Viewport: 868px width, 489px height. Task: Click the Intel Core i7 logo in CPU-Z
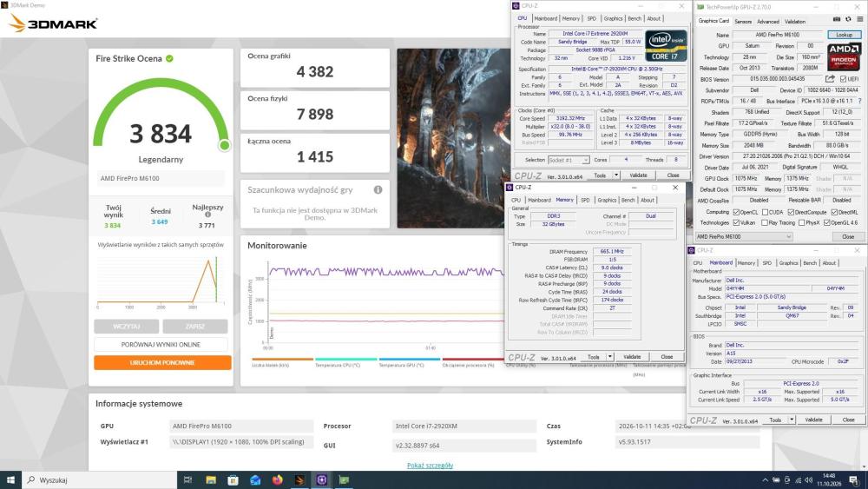pos(667,45)
